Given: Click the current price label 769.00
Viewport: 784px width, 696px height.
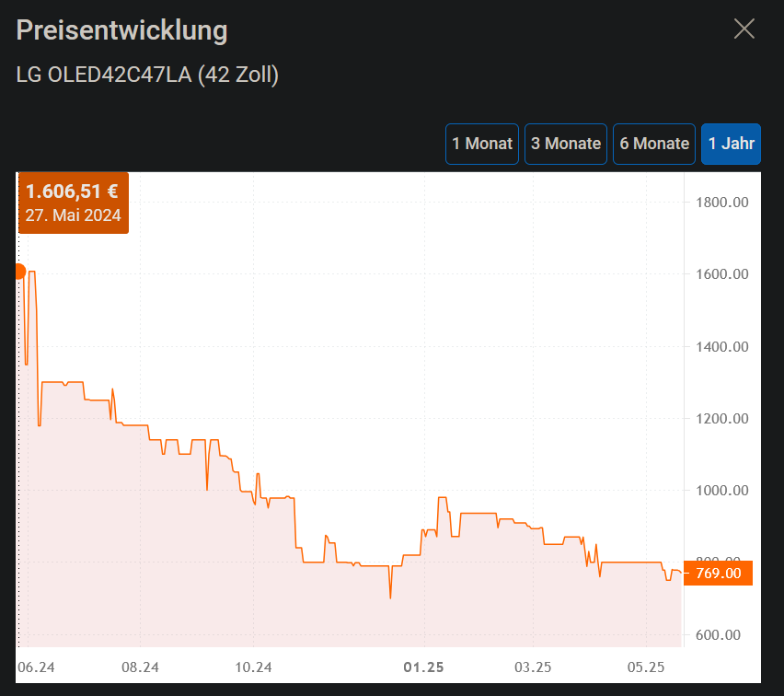Looking at the screenshot, I should click(x=717, y=573).
